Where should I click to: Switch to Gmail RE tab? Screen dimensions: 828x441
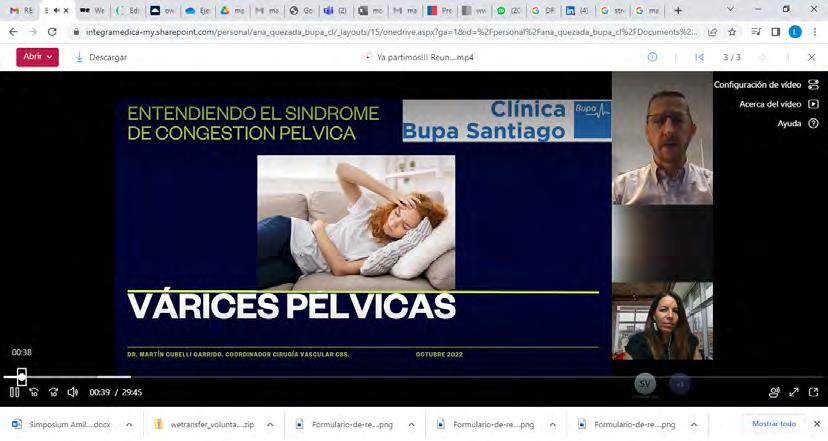click(x=21, y=11)
